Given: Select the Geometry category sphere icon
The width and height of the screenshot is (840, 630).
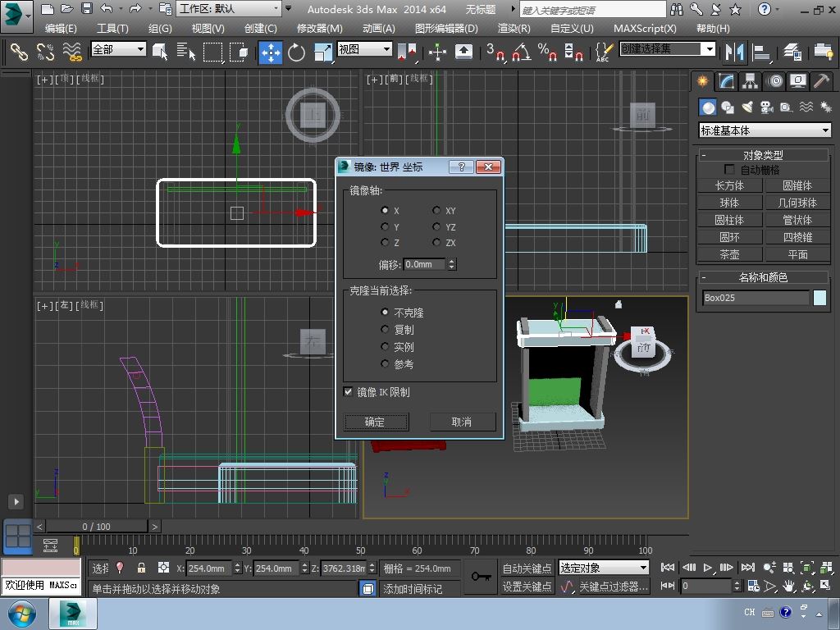Looking at the screenshot, I should click(x=708, y=107).
